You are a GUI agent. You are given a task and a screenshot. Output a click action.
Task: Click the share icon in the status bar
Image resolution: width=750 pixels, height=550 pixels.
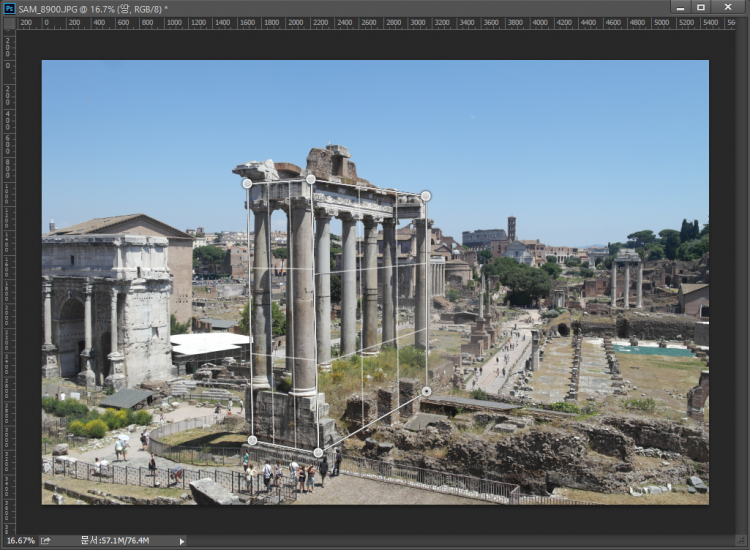46,541
